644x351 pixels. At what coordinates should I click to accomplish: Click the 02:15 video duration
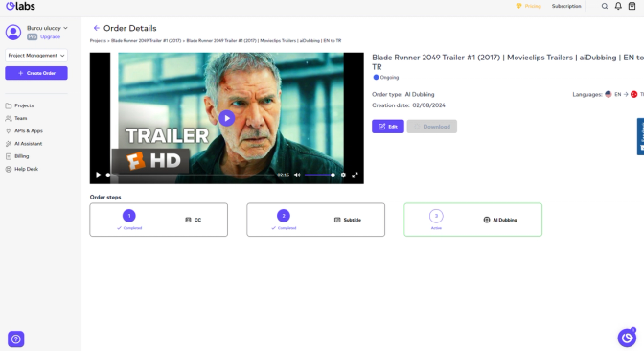point(283,175)
